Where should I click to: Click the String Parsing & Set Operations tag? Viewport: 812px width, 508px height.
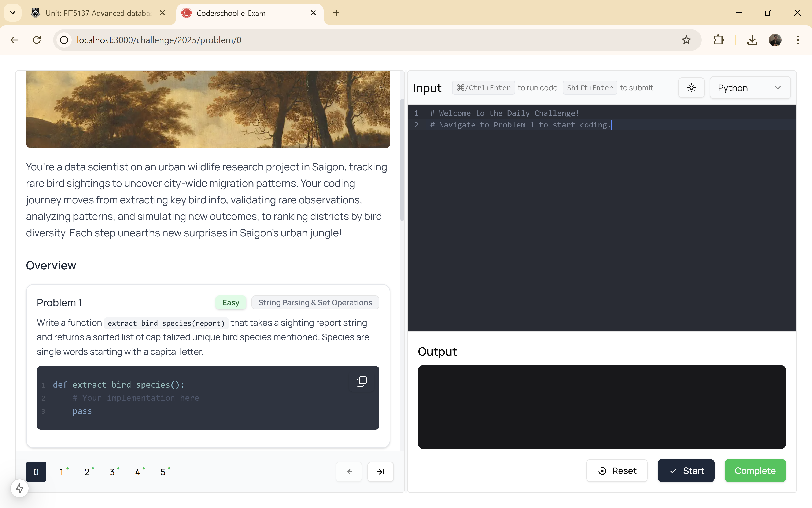coord(315,302)
